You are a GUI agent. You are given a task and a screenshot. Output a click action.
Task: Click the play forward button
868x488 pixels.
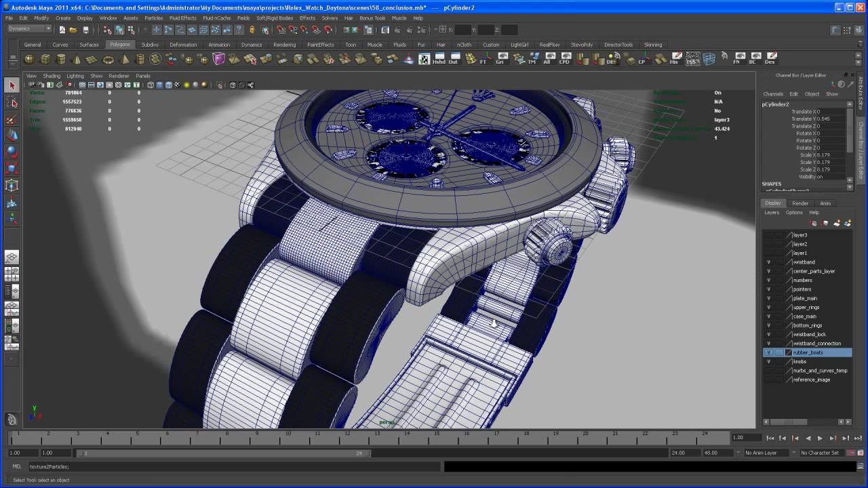pyautogui.click(x=820, y=438)
